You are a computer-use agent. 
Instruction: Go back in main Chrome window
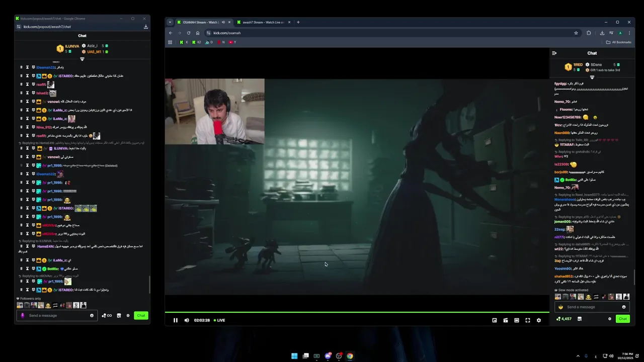(x=170, y=33)
